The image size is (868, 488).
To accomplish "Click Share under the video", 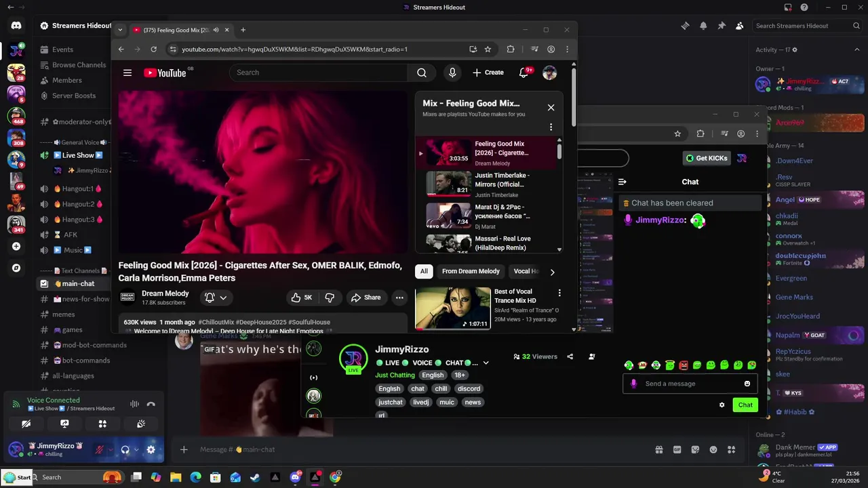I will coord(366,298).
